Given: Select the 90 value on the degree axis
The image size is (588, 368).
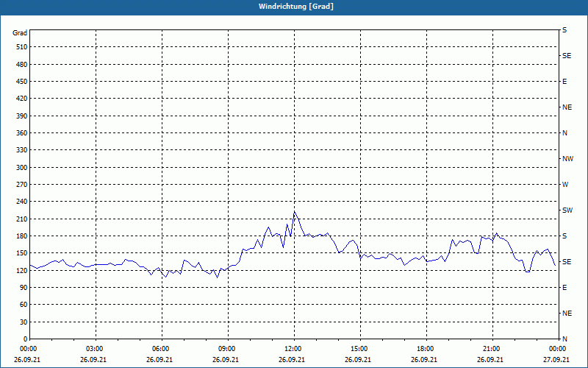Looking at the screenshot, I should (24, 288).
